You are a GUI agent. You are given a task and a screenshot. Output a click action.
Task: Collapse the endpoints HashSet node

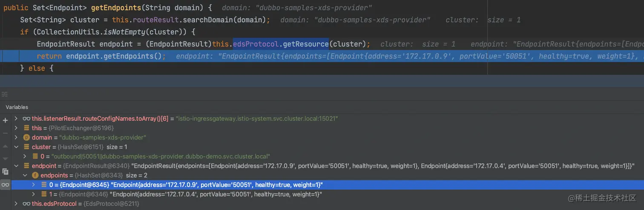25,175
